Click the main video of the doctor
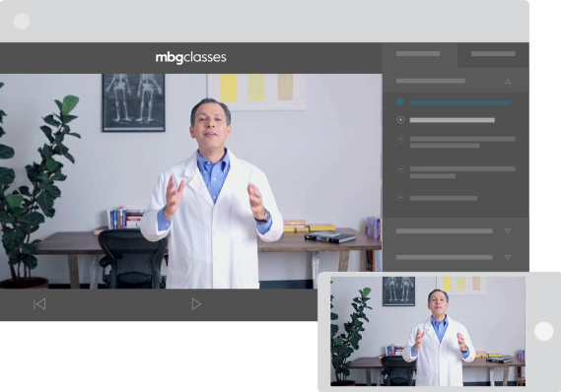Image resolution: width=561 pixels, height=392 pixels. pos(190,181)
